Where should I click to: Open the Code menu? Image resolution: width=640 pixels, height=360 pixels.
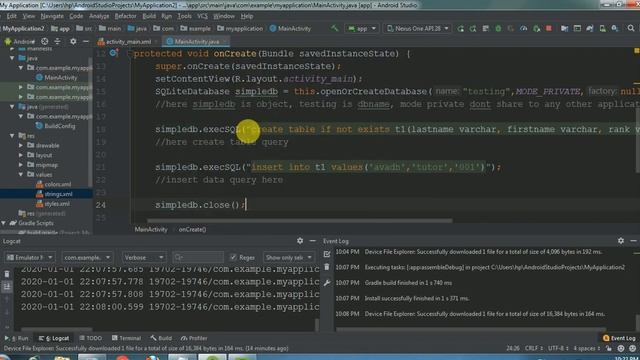pos(76,16)
